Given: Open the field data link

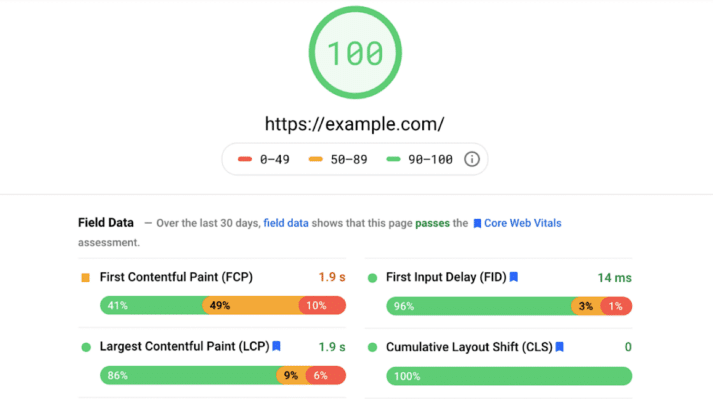Looking at the screenshot, I should 286,223.
